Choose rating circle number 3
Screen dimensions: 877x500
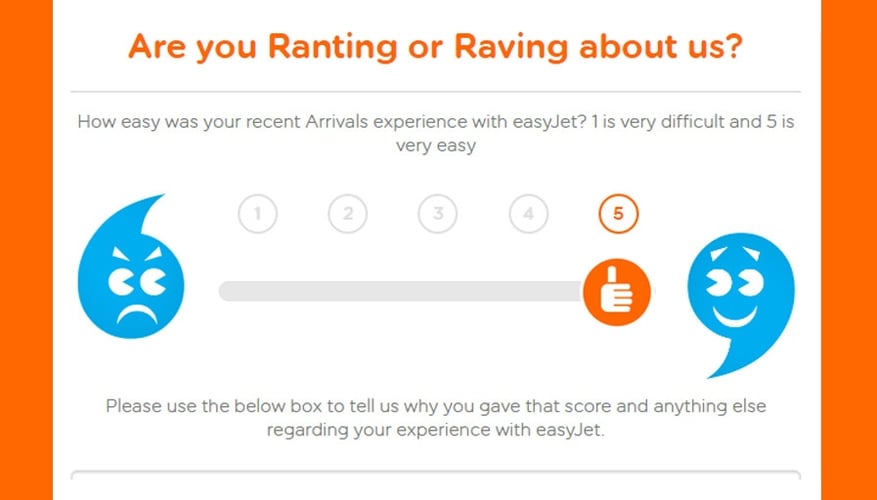438,214
